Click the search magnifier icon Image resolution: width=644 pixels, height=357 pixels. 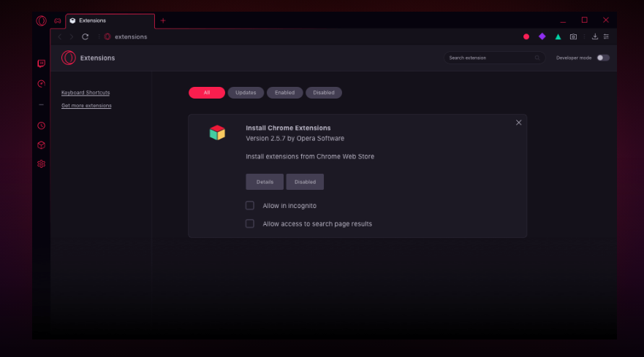(x=537, y=58)
